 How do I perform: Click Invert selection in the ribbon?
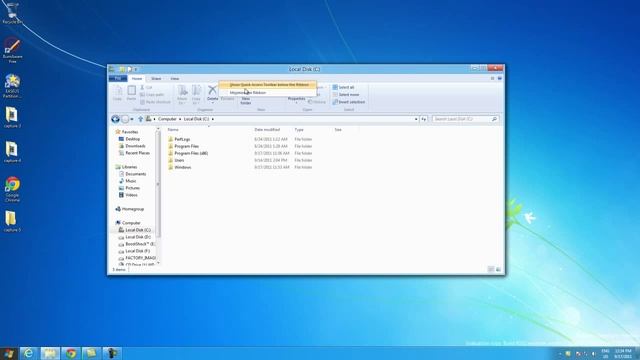[349, 102]
